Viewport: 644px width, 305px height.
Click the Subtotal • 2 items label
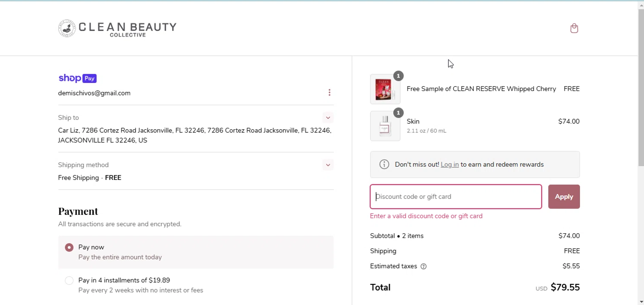tap(397, 236)
